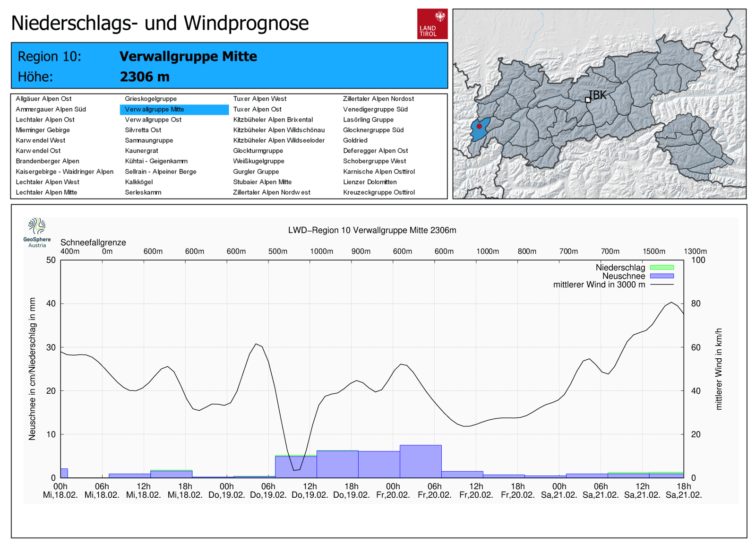Viewport: 756px width, 545px height.
Task: Select Zillertaler Alpen Nordwest region
Action: pyautogui.click(x=272, y=192)
